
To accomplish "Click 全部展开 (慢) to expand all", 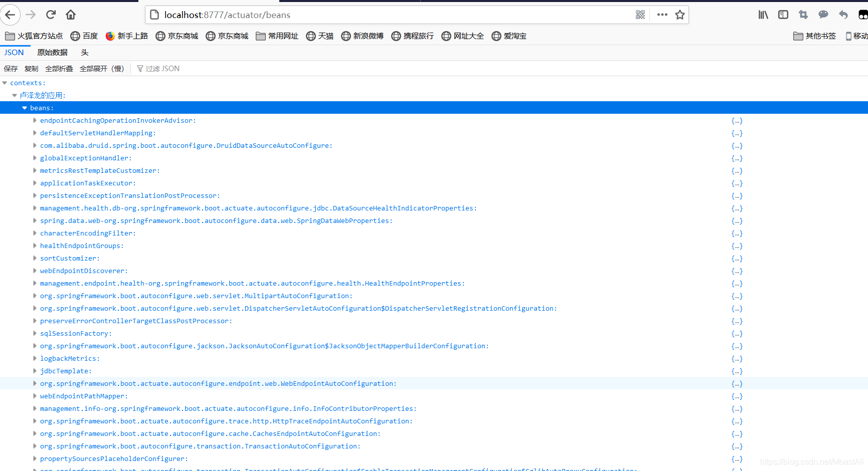I will tap(102, 69).
